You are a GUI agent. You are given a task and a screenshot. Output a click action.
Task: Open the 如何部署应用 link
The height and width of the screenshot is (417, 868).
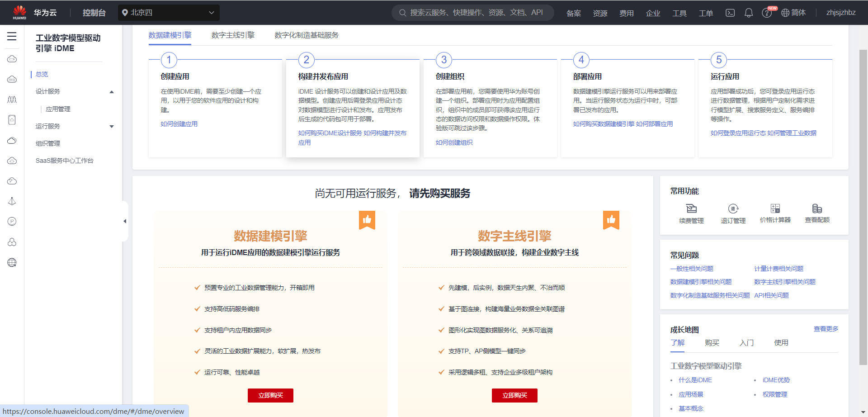[x=654, y=124]
